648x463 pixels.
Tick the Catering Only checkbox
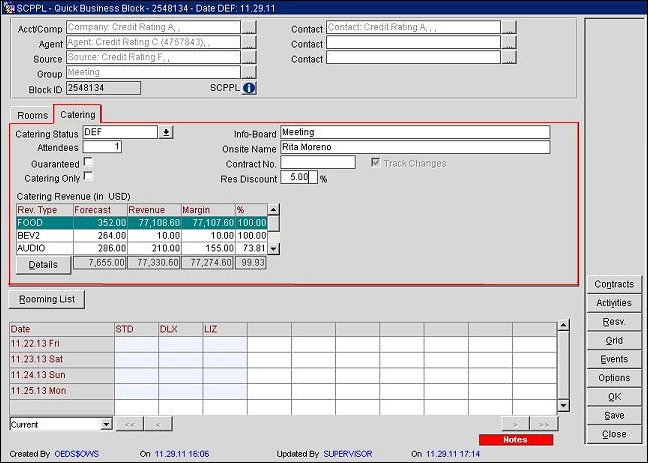click(x=89, y=177)
